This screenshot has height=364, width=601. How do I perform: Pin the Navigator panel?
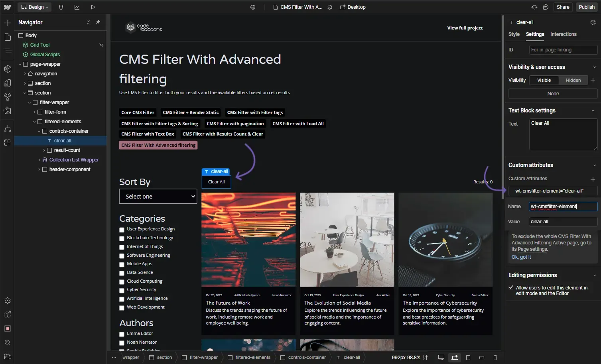point(98,22)
